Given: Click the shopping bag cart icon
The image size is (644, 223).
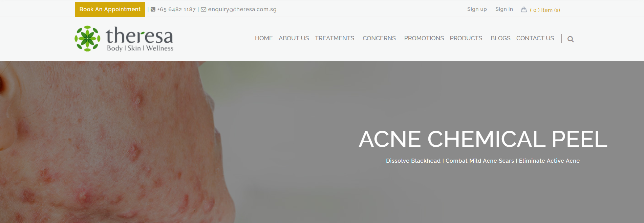Looking at the screenshot, I should (524, 9).
